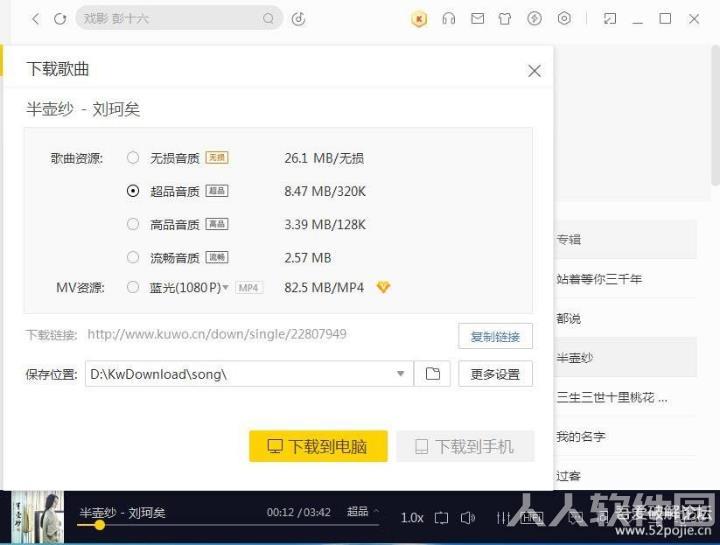Click the 下载到手机 button
Image resolution: width=720 pixels, height=545 pixels.
465,446
